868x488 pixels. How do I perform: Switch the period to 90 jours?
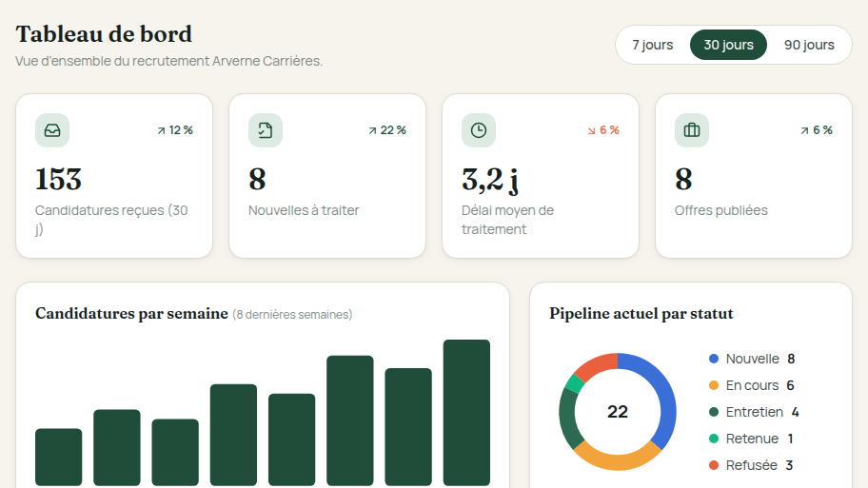pyautogui.click(x=809, y=45)
